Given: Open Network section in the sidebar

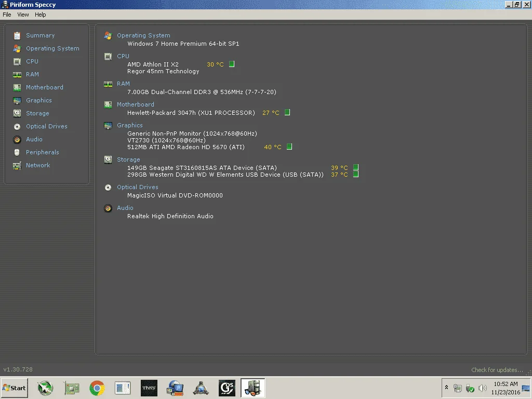Looking at the screenshot, I should (x=38, y=165).
